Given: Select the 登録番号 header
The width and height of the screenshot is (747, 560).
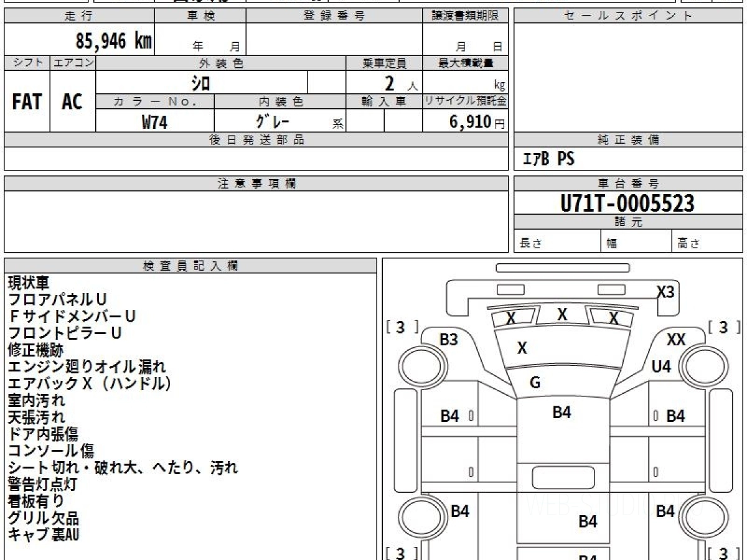Looking at the screenshot, I should click(334, 16).
